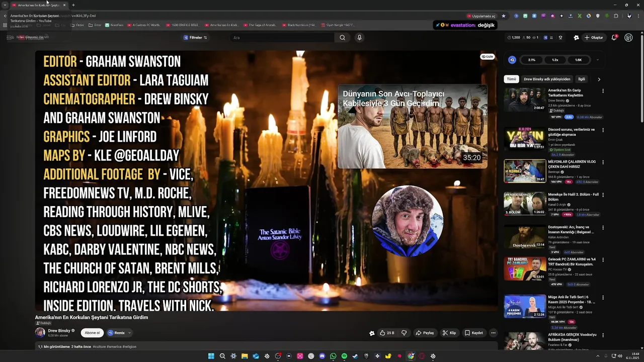The image size is (644, 362).
Task: Select Drew Binsky adlı yükleyiciden chip
Action: click(x=547, y=79)
